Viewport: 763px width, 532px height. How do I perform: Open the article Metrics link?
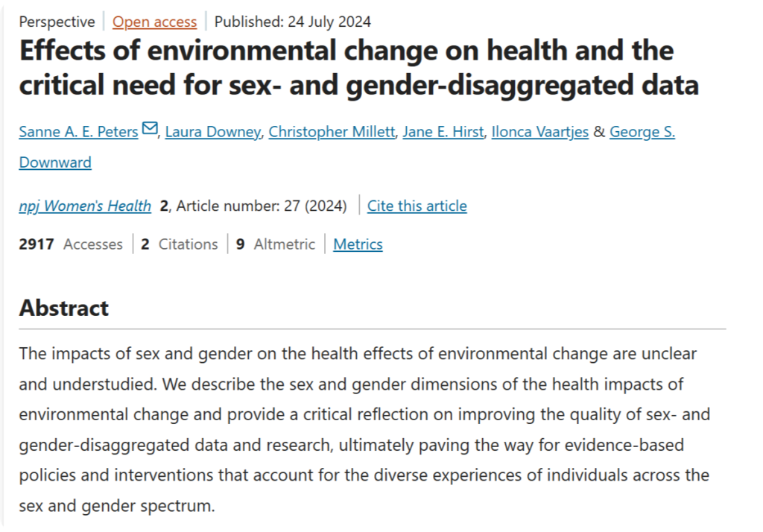[x=358, y=244]
